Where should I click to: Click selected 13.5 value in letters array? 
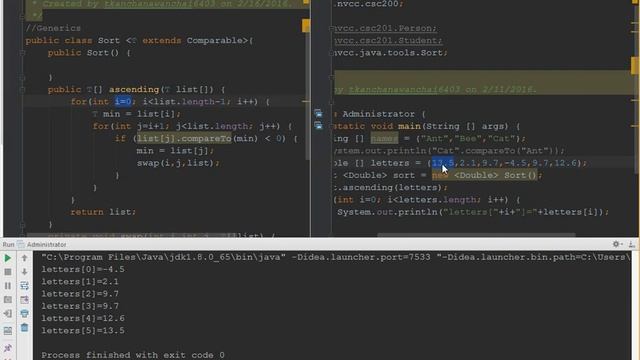coord(442,163)
